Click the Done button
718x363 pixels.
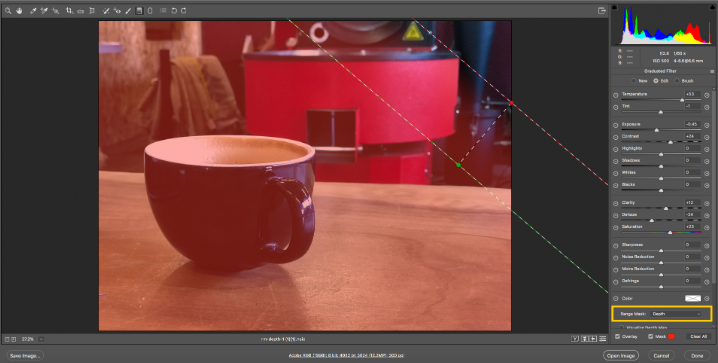tap(697, 356)
